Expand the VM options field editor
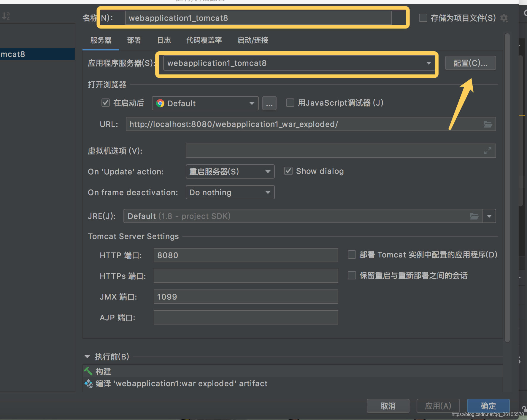Image resolution: width=527 pixels, height=420 pixels. (488, 151)
